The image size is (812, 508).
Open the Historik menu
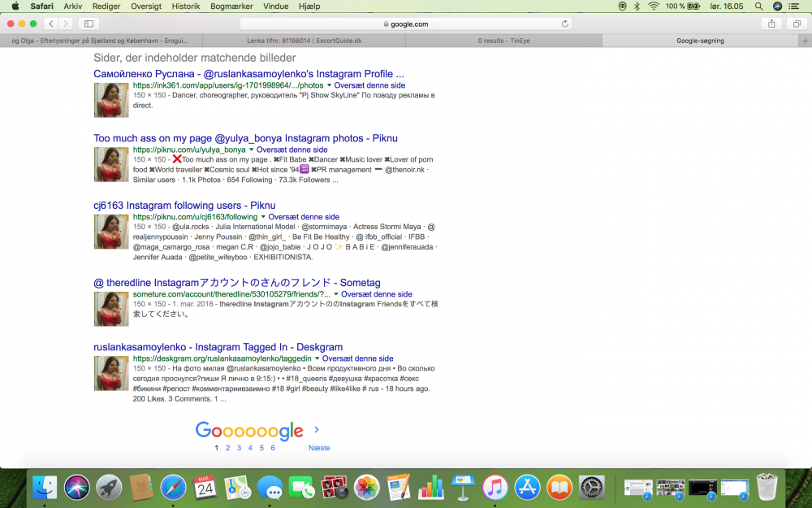click(185, 7)
